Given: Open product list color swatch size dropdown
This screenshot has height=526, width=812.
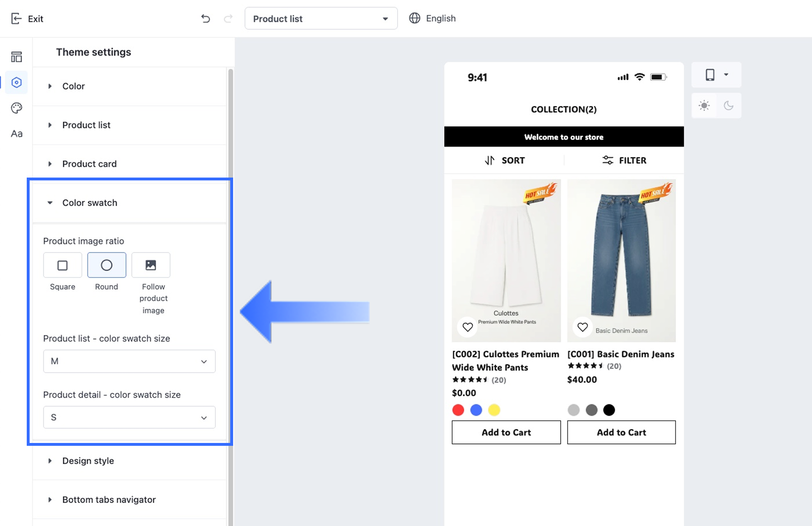Looking at the screenshot, I should pos(129,361).
